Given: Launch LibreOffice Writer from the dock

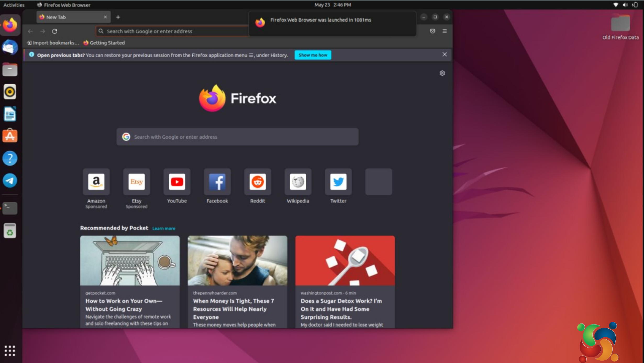Looking at the screenshot, I should 10,114.
